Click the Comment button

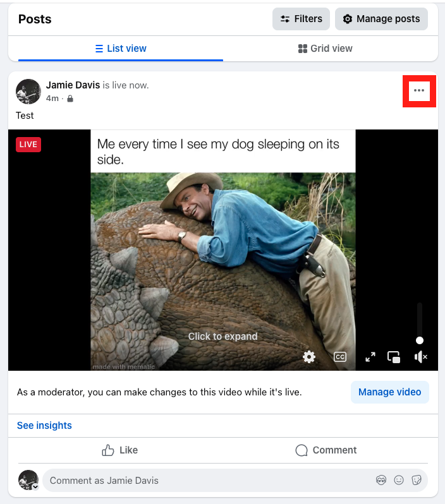326,450
